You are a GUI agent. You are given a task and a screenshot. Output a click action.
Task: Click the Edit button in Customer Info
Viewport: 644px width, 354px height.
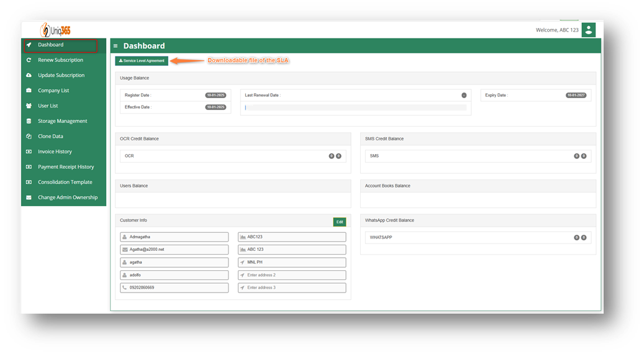(x=340, y=222)
